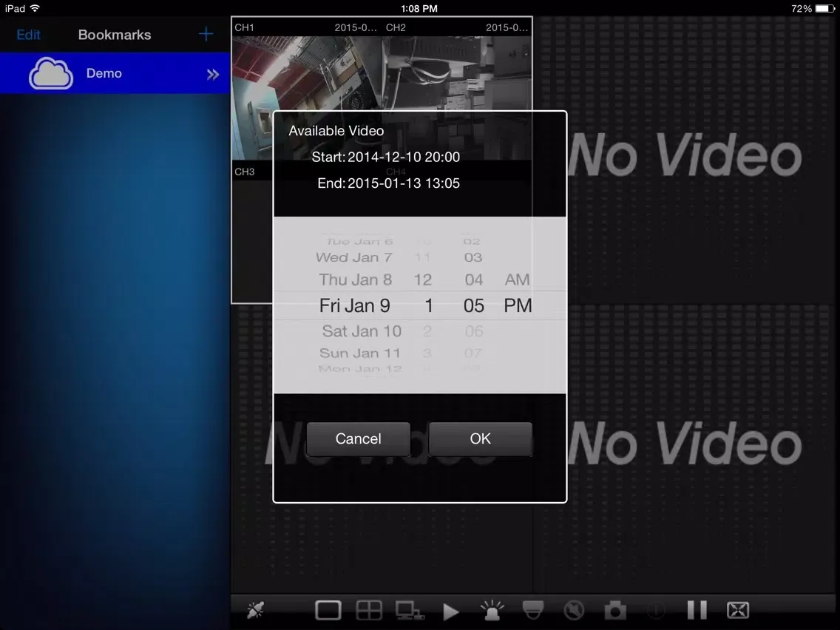
Task: Toggle the muted speaker icon
Action: [574, 609]
